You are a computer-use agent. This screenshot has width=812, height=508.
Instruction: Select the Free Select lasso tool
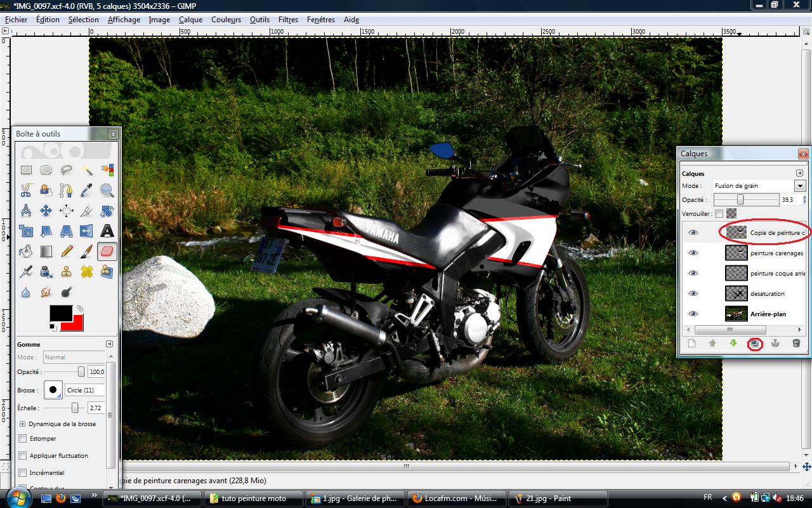(x=67, y=170)
